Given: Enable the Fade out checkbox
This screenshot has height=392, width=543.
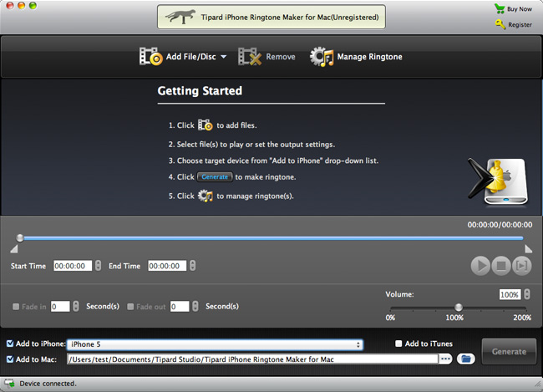Looking at the screenshot, I should pyautogui.click(x=130, y=307).
